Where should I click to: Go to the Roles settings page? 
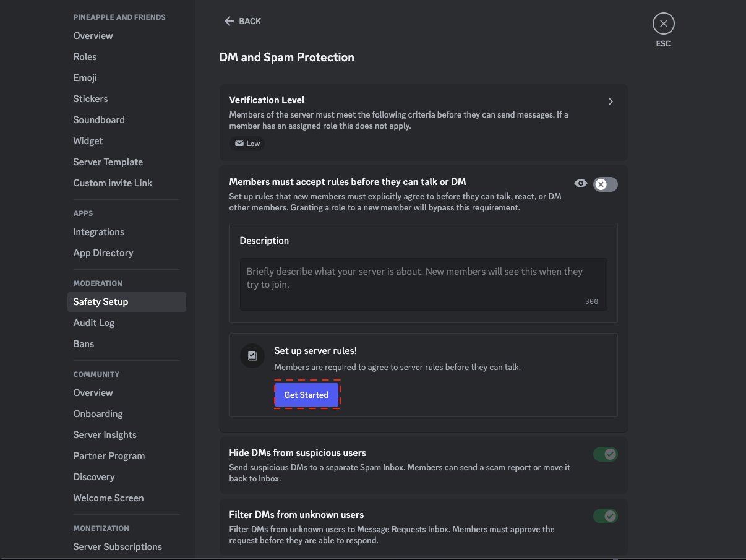[85, 57]
